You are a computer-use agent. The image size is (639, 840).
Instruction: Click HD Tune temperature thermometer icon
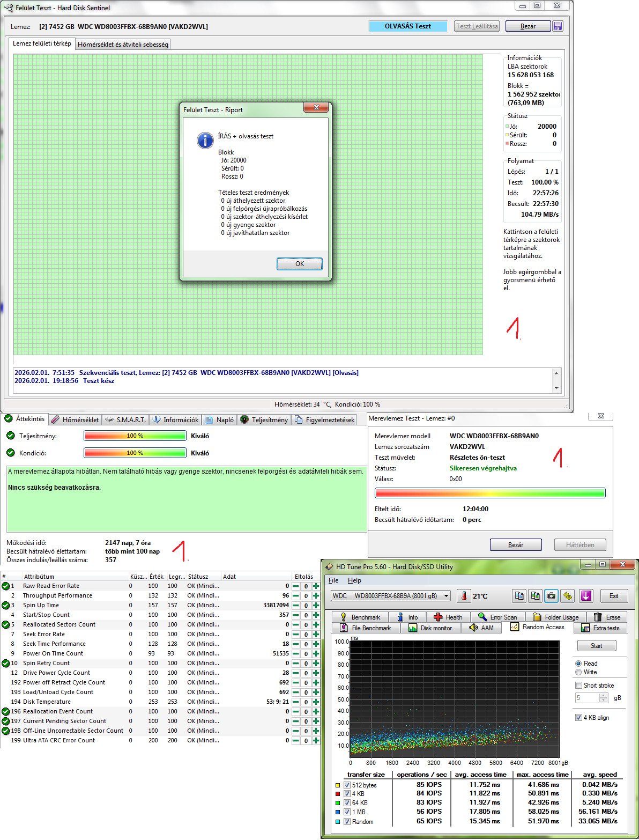click(464, 596)
